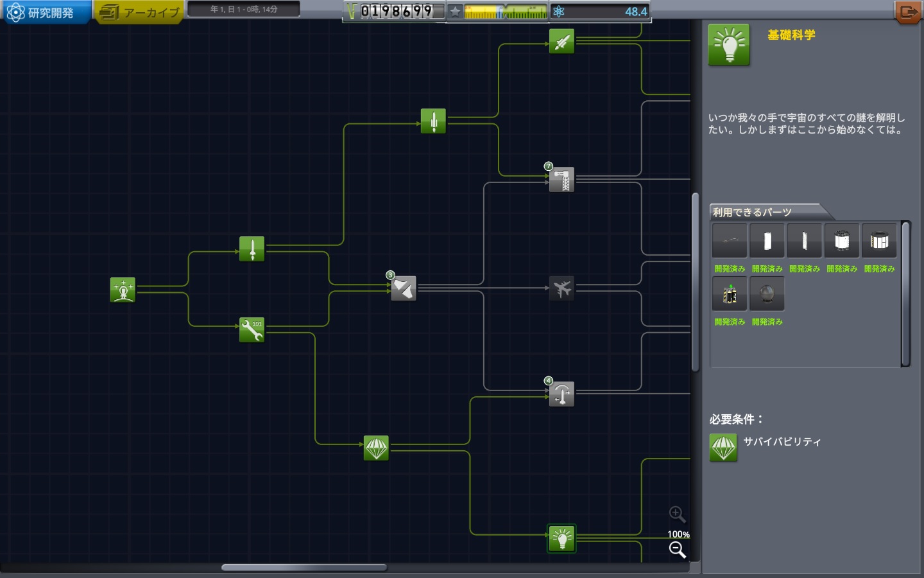This screenshot has height=578, width=924.
Task: Select the Start tech node with the antenna dish icon
Action: pyautogui.click(x=123, y=290)
